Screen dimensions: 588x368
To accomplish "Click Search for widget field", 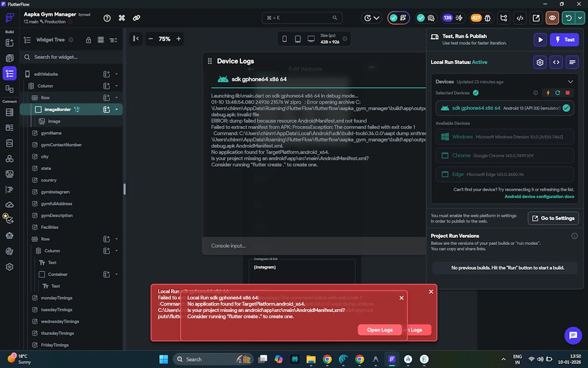I will click(71, 57).
